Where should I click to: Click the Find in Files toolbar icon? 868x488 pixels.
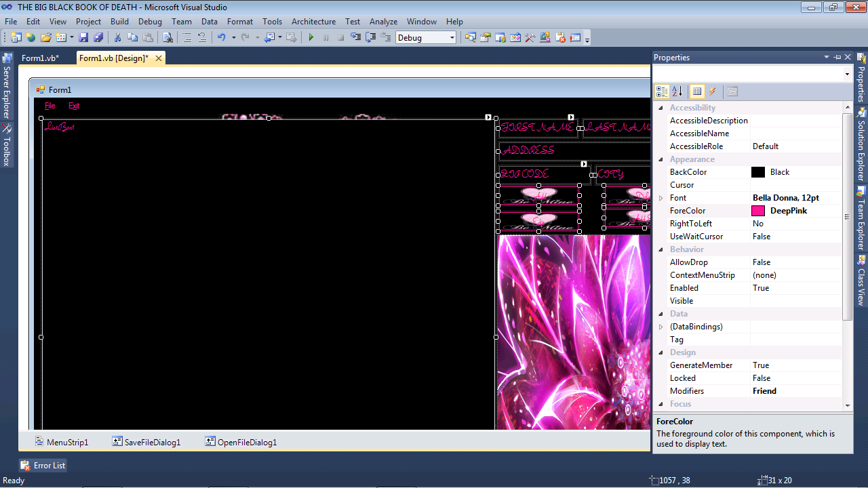167,38
